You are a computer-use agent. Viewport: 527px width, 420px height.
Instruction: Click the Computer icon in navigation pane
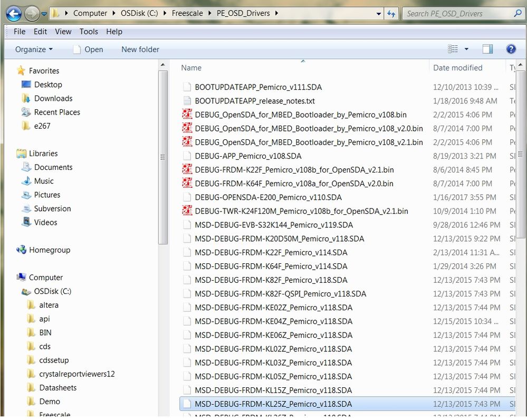21,277
